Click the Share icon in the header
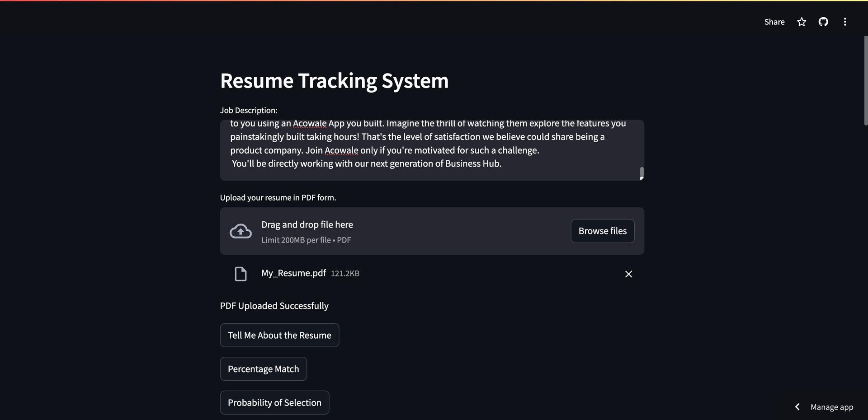 774,21
